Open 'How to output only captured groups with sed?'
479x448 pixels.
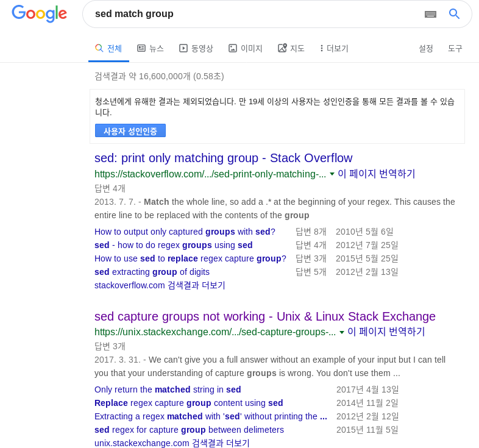(x=185, y=232)
